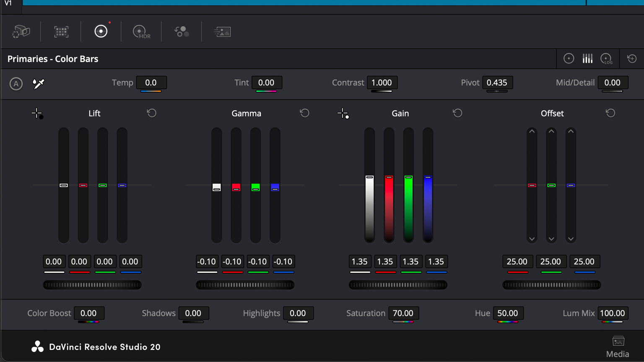The height and width of the screenshot is (362, 644).
Task: Reset all primaries grades button
Action: pos(632,59)
